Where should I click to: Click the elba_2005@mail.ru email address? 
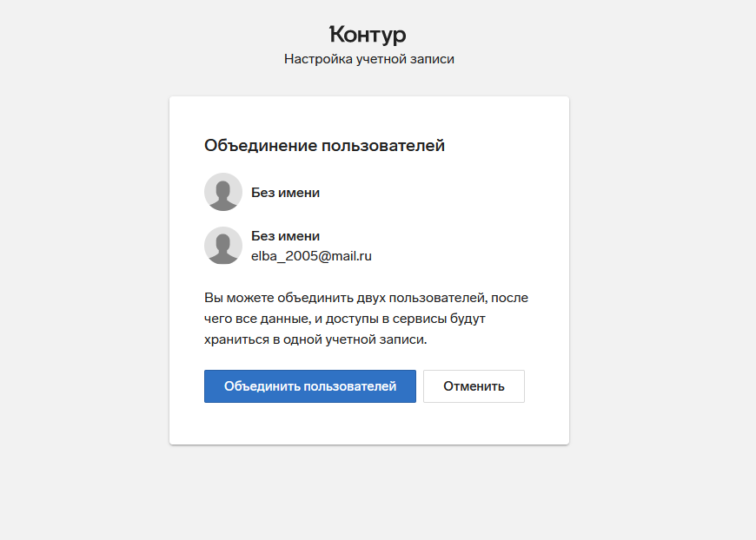click(x=311, y=256)
